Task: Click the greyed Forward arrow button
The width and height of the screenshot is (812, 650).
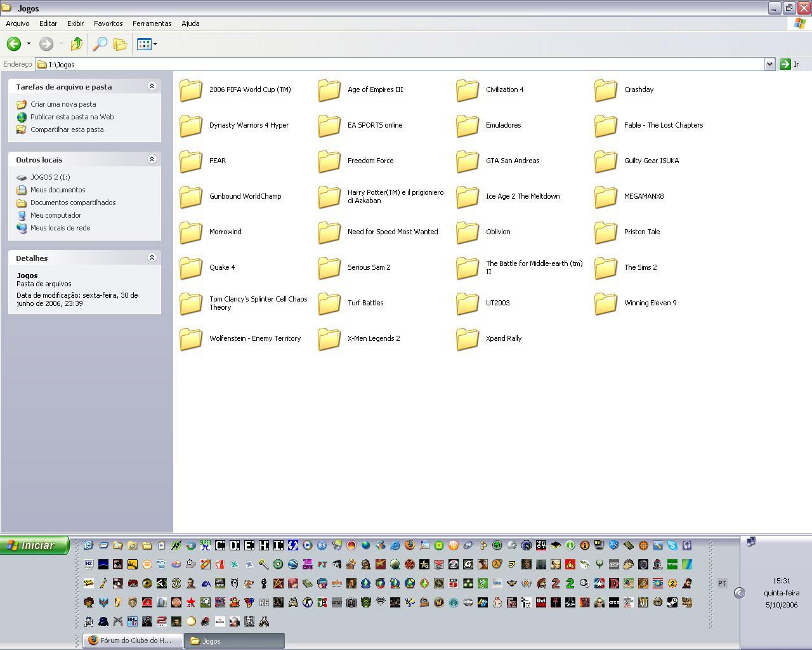Action: coord(46,44)
